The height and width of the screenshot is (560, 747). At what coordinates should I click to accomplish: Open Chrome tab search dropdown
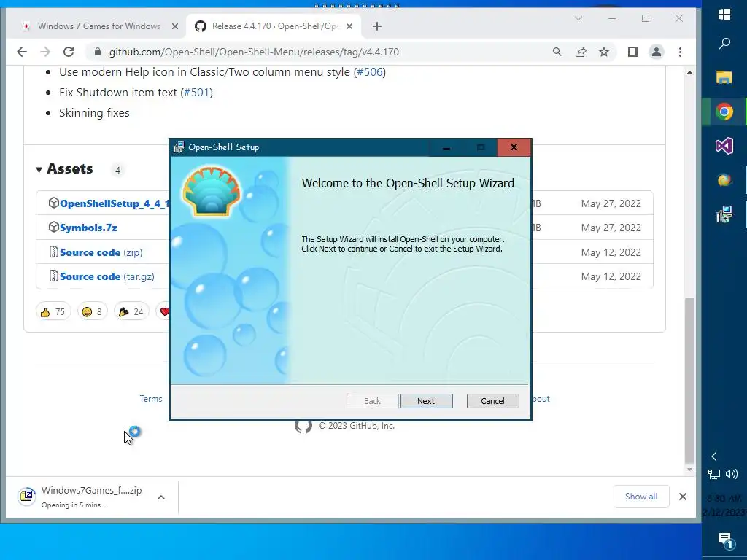(x=578, y=18)
